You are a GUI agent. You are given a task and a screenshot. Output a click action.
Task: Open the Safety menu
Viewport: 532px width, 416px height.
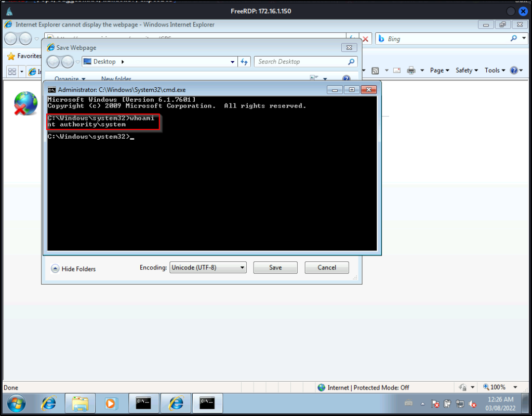(467, 71)
